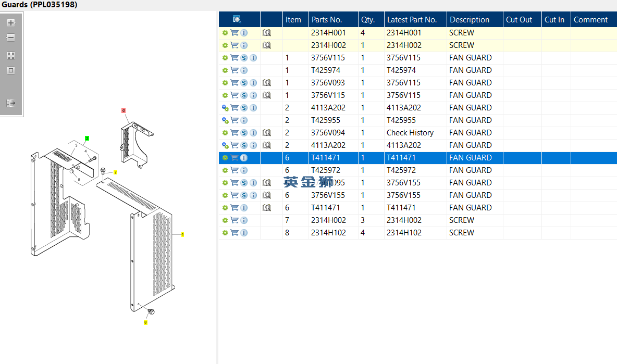The image size is (617, 364).
Task: Sort by the Qty. column header
Action: tap(371, 19)
